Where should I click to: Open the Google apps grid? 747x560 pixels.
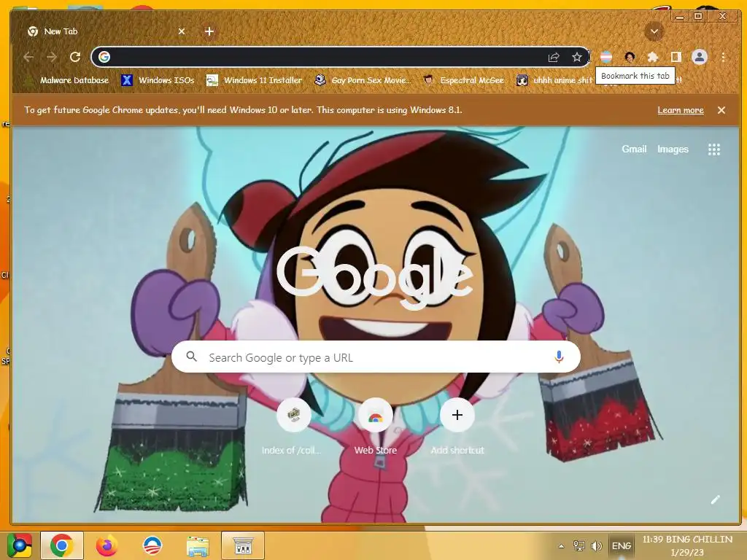click(x=713, y=149)
